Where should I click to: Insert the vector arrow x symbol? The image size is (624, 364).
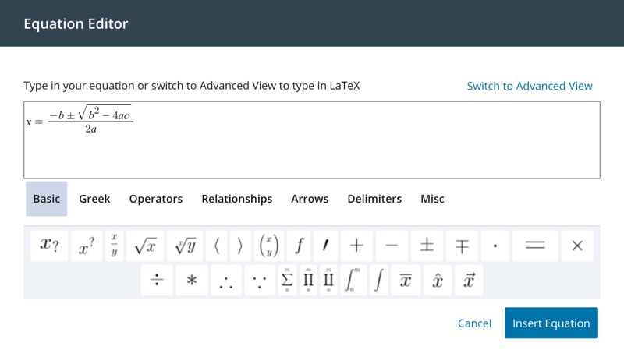[x=468, y=281]
